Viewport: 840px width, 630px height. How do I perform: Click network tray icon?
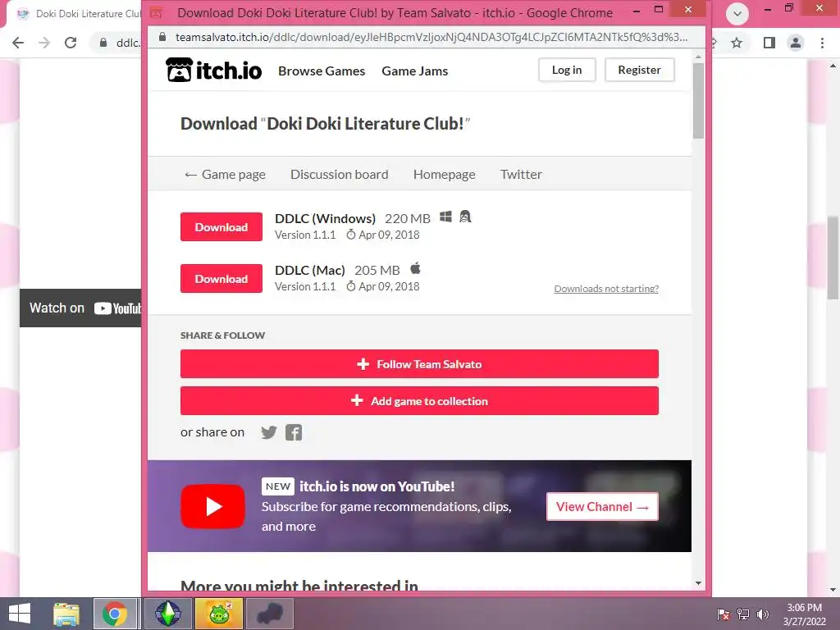[x=743, y=614]
